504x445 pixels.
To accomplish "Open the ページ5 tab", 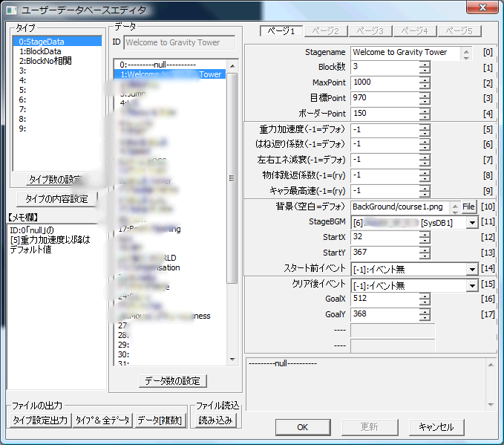I will (x=459, y=31).
